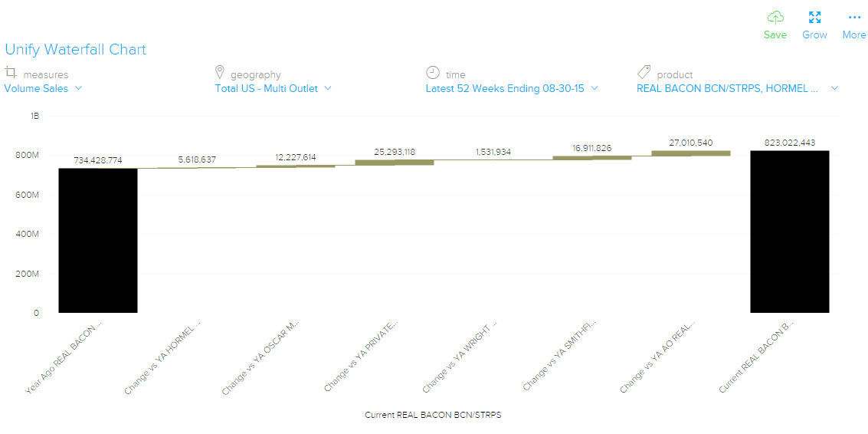The height and width of the screenshot is (434, 868).
Task: Open the More options ellipsis
Action: pos(853,18)
